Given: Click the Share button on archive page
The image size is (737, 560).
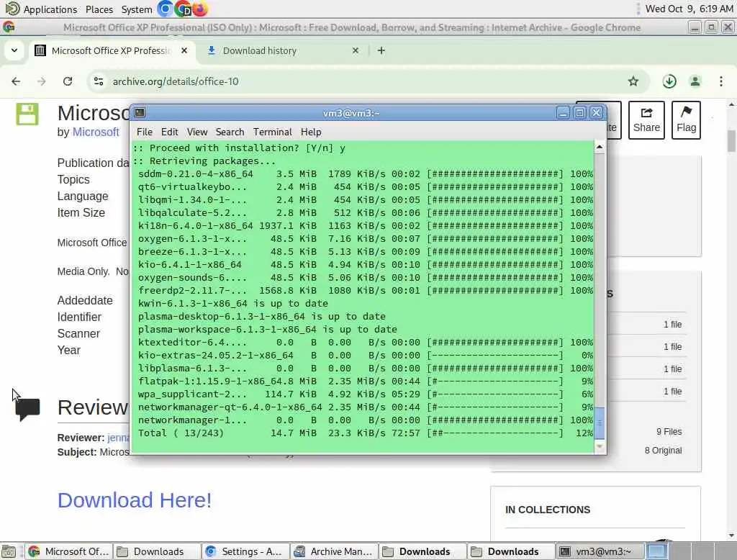Looking at the screenshot, I should point(646,120).
